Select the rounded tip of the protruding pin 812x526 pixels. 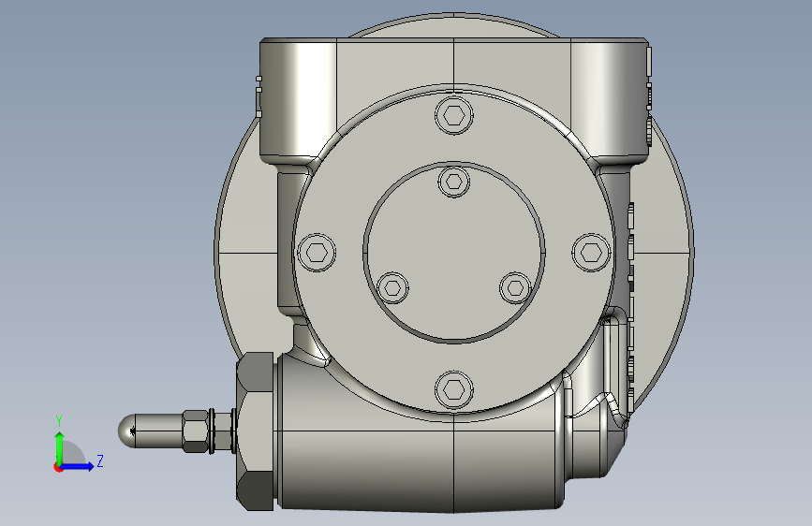(x=126, y=431)
